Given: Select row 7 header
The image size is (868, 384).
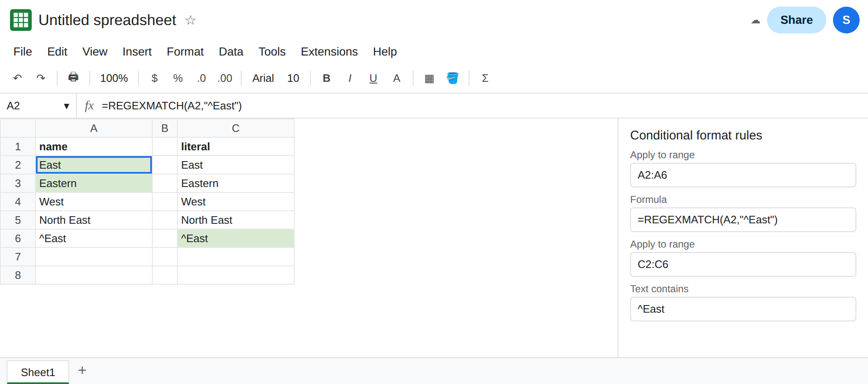Looking at the screenshot, I should pyautogui.click(x=18, y=257).
